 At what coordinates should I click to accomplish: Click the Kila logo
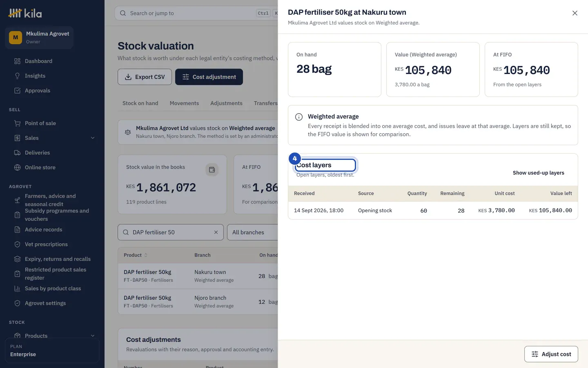25,13
